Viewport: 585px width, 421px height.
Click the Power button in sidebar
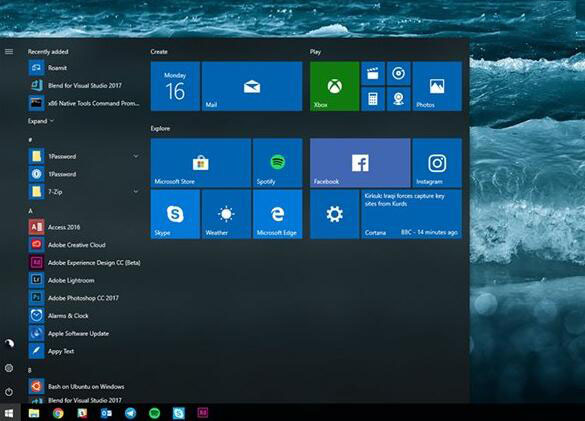(9, 392)
